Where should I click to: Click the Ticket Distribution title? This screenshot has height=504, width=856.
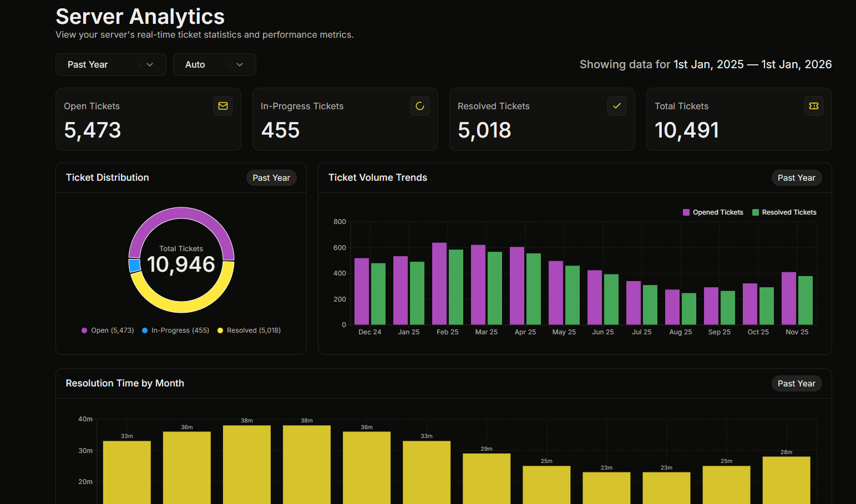108,177
